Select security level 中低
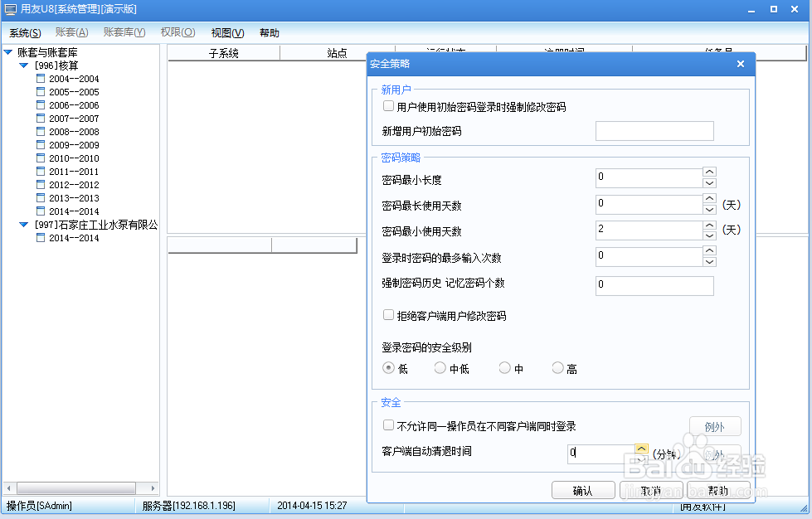Image resolution: width=812 pixels, height=519 pixels. 440,368
